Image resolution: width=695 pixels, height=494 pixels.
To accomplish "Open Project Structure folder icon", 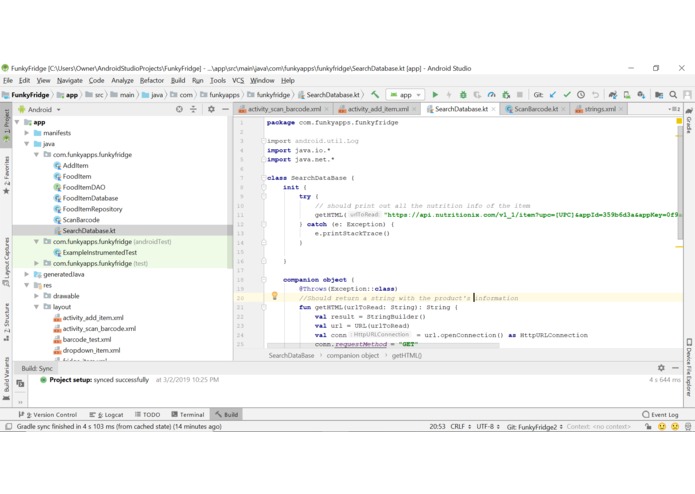I will pyautogui.click(x=659, y=94).
